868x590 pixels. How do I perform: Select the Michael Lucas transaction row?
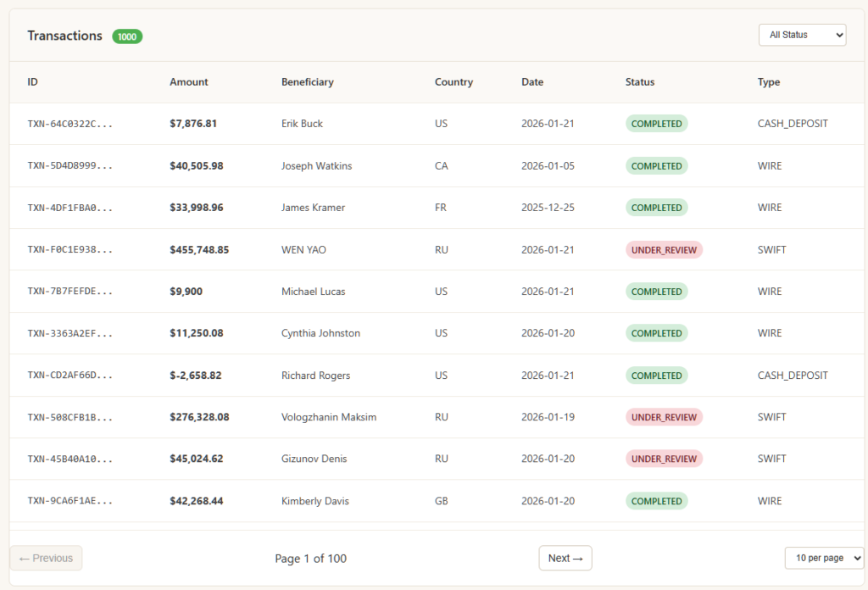tap(313, 292)
